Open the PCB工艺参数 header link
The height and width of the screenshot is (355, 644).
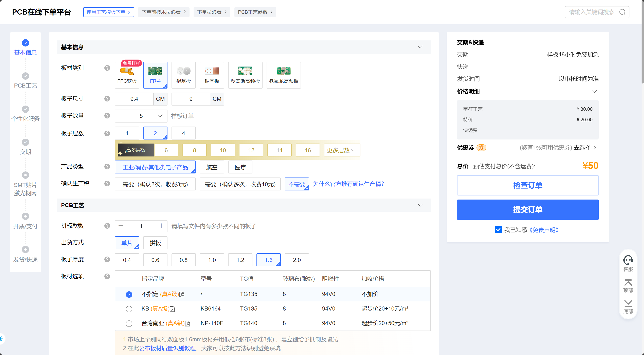[255, 12]
